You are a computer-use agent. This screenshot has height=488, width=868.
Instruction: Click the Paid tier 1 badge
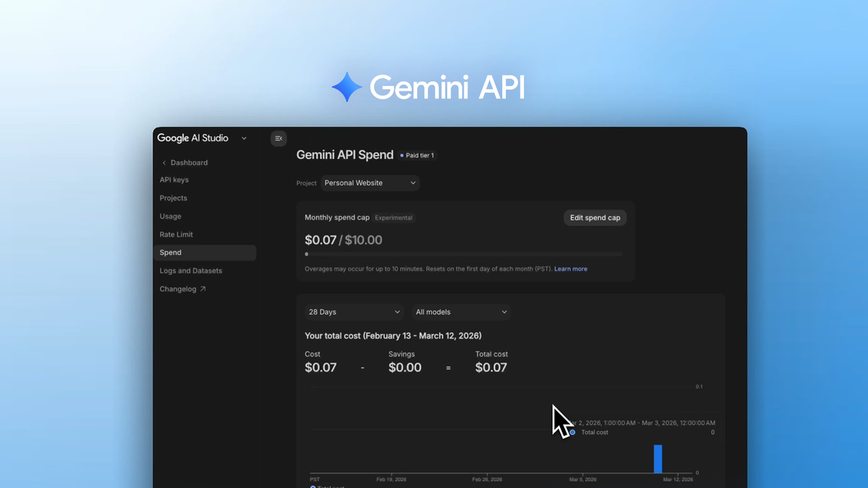pos(417,155)
